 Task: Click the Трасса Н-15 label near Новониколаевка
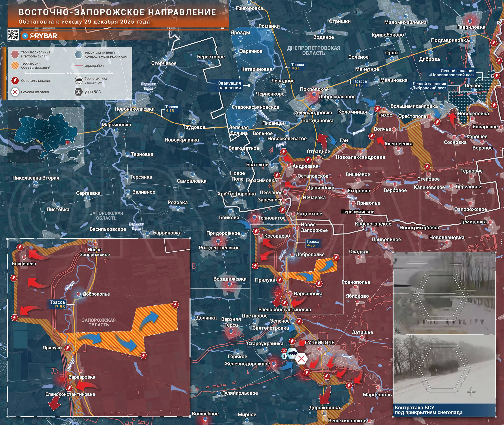(171, 109)
